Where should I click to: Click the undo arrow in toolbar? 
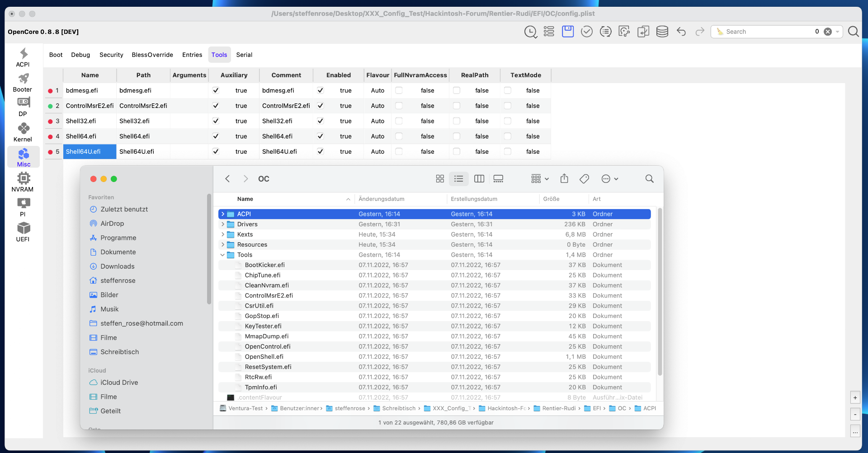click(x=681, y=32)
